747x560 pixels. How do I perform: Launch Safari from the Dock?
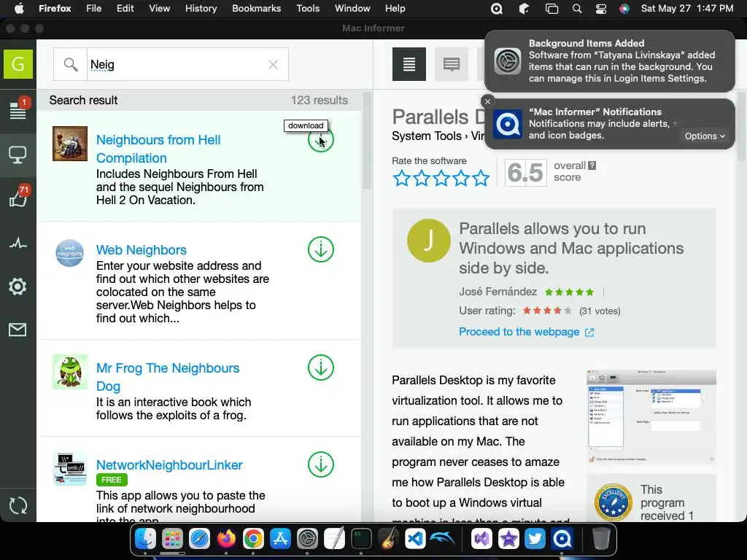point(199,539)
